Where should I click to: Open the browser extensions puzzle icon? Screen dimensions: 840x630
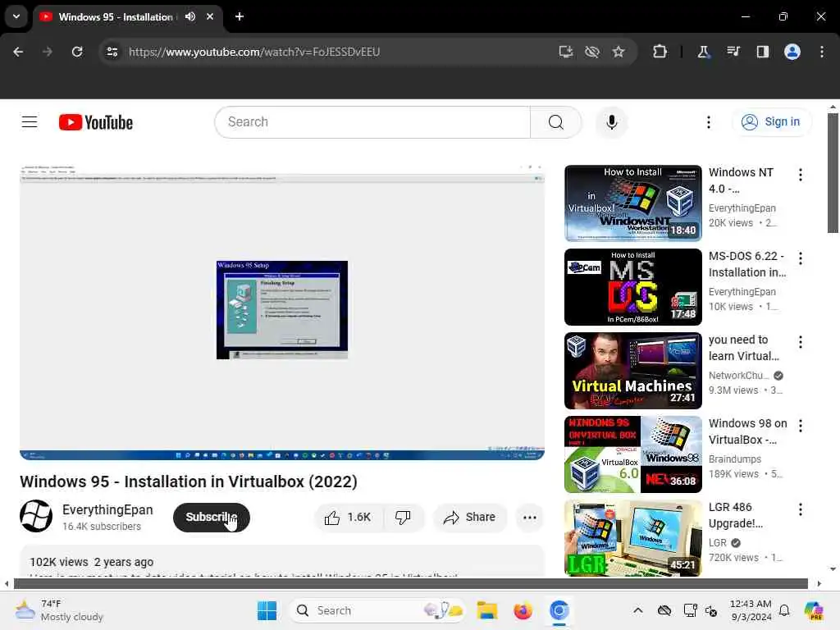tap(660, 52)
